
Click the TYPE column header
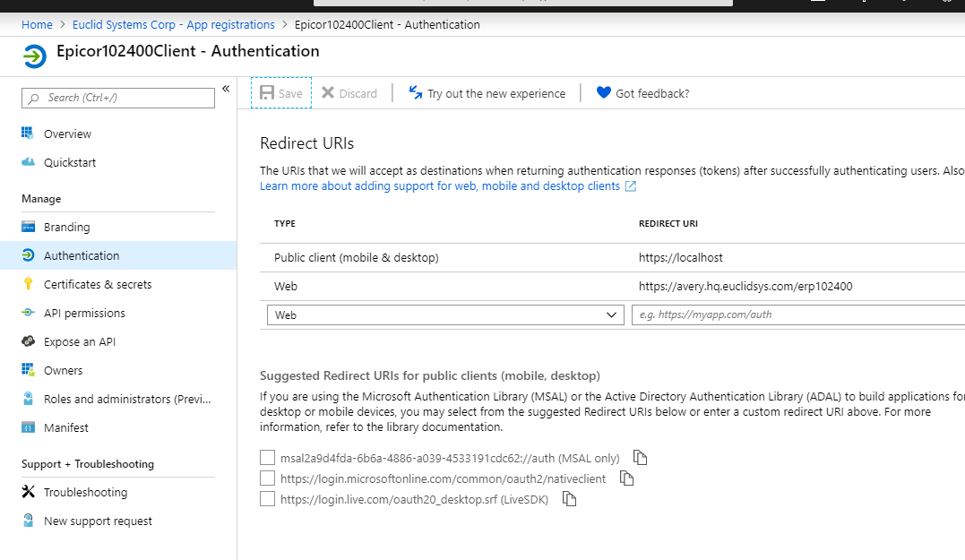tap(284, 223)
